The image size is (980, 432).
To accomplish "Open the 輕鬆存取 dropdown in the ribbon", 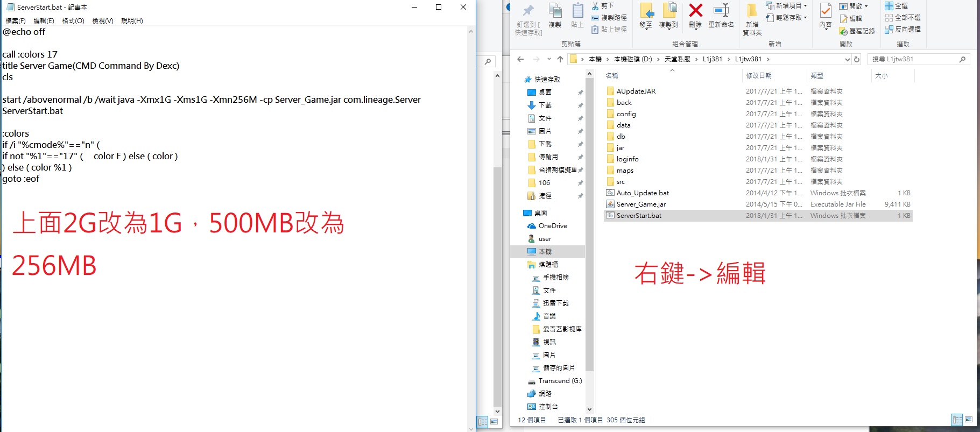I will (786, 18).
